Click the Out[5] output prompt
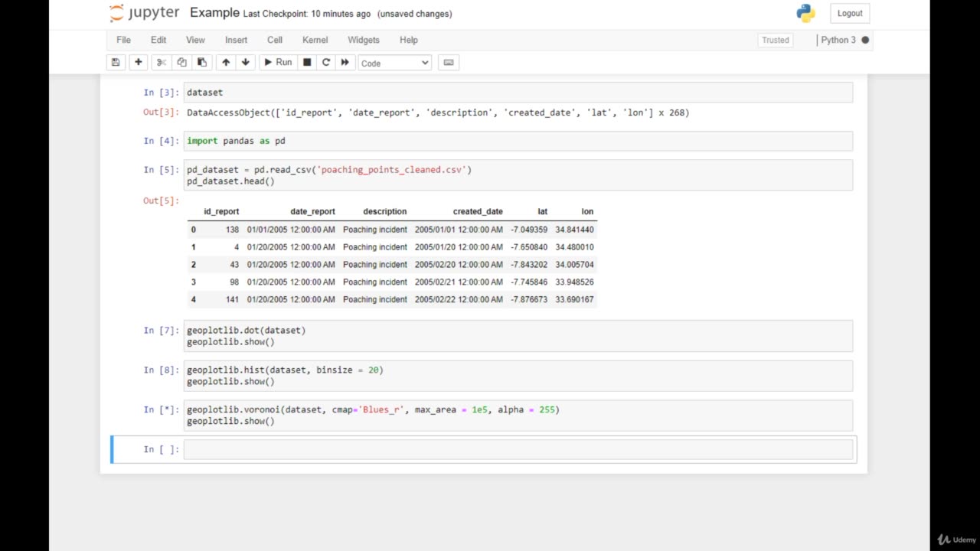This screenshot has height=551, width=980. [161, 201]
